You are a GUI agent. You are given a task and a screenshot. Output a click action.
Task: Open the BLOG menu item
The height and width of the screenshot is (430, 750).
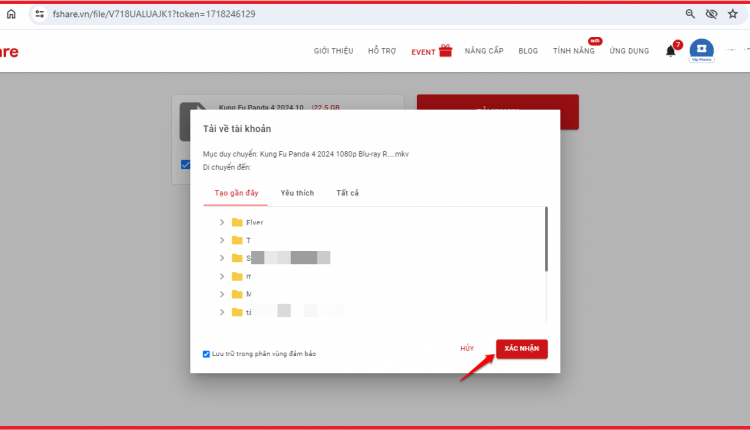pos(528,51)
